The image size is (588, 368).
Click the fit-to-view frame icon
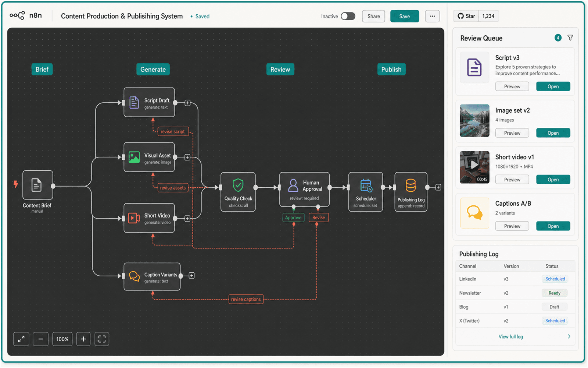[102, 339]
